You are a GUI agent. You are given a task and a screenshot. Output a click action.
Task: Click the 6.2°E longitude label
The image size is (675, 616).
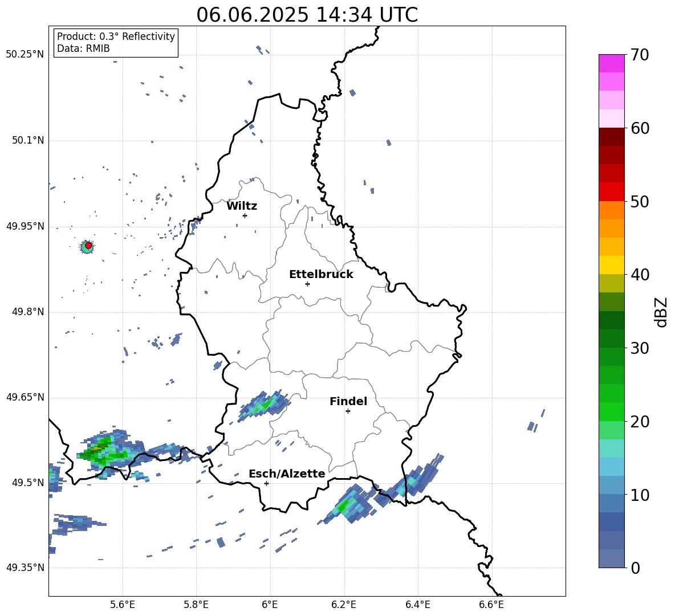(344, 605)
